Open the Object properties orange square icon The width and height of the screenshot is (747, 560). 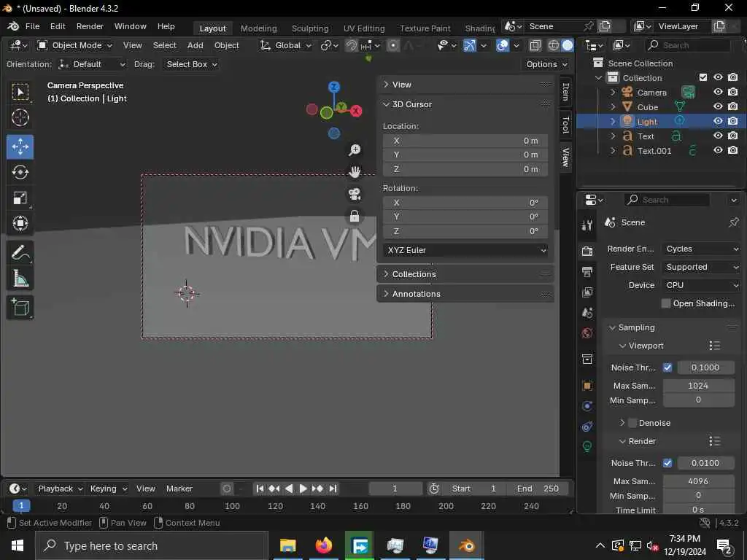pos(587,386)
